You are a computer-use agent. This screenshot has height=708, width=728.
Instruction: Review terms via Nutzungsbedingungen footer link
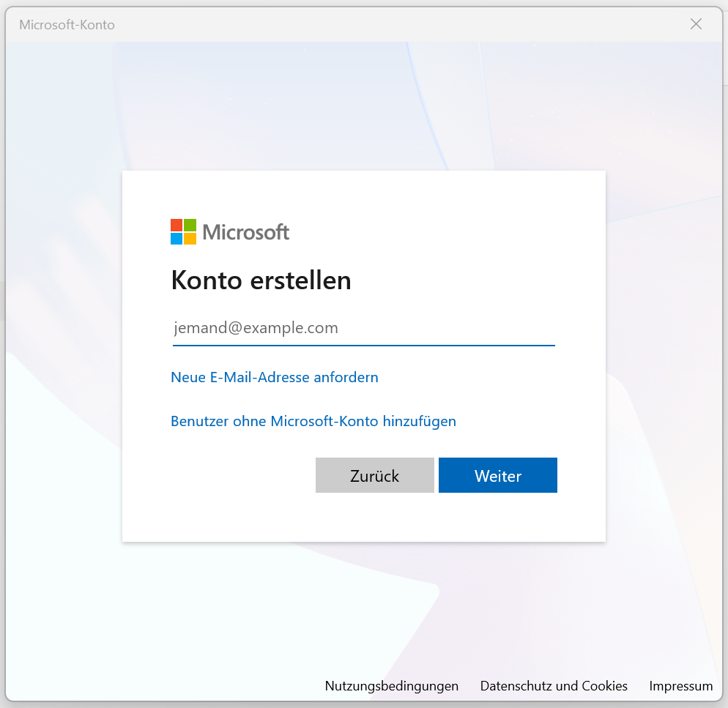click(391, 685)
